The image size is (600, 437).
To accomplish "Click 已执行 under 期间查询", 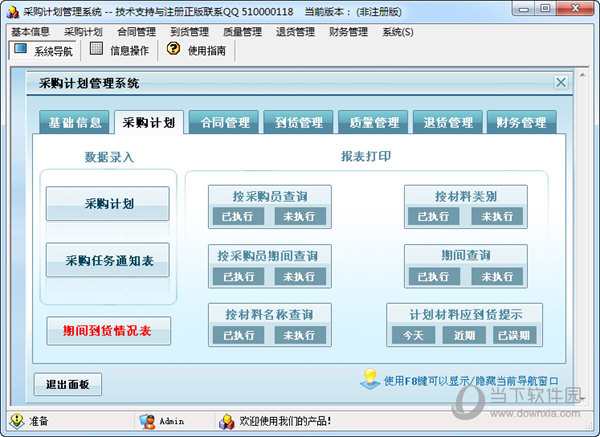I will click(434, 276).
